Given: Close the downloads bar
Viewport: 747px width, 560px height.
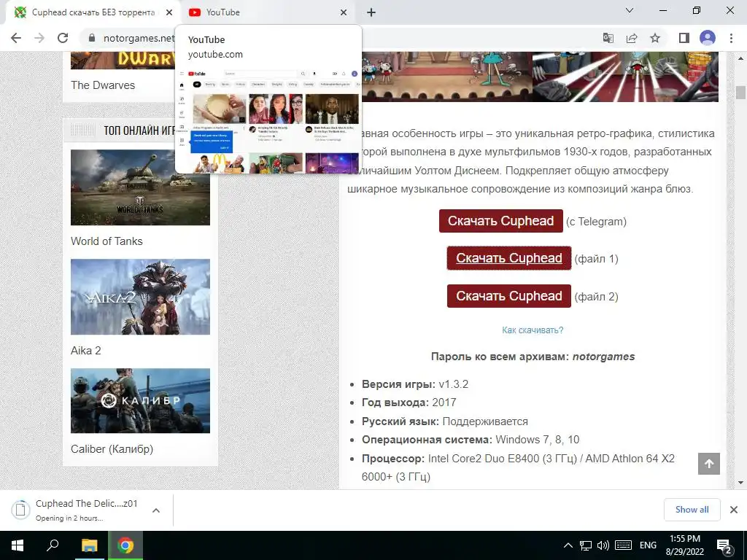Looking at the screenshot, I should coord(734,510).
